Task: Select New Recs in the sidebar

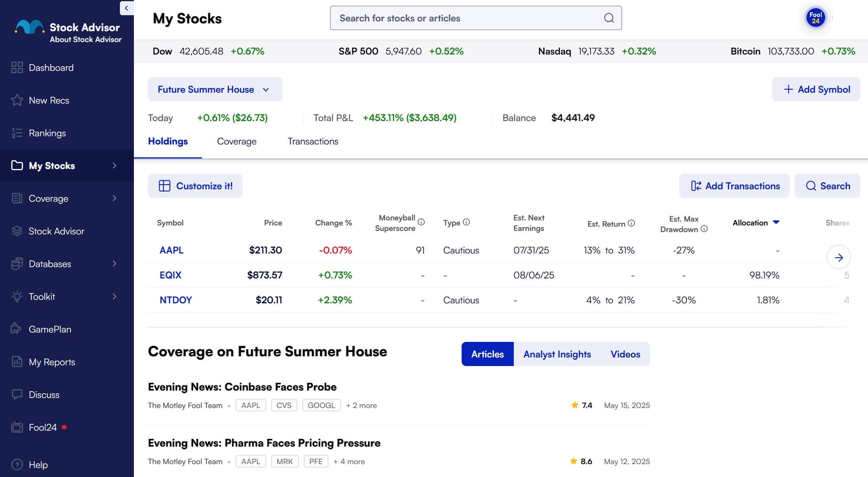Action: tap(48, 100)
